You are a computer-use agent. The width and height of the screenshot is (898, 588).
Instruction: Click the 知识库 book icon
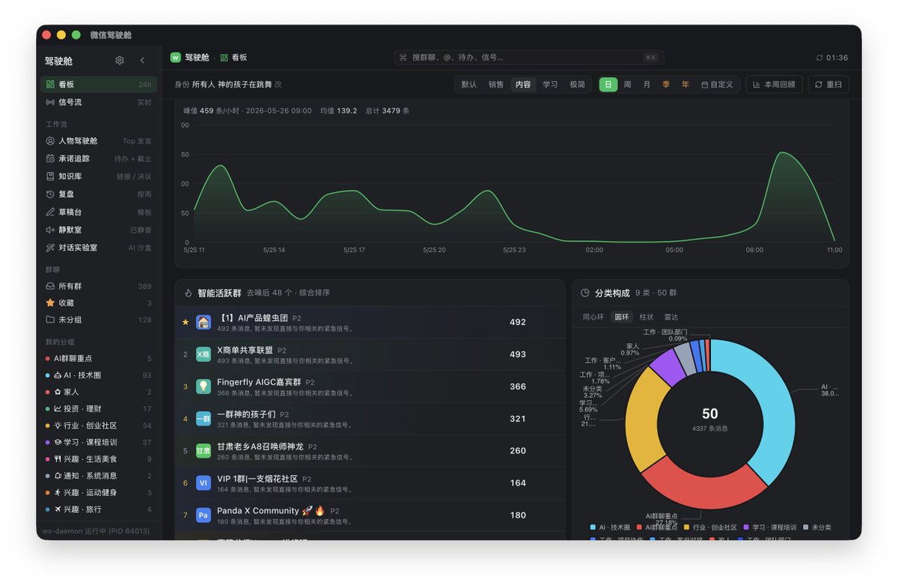coord(50,177)
